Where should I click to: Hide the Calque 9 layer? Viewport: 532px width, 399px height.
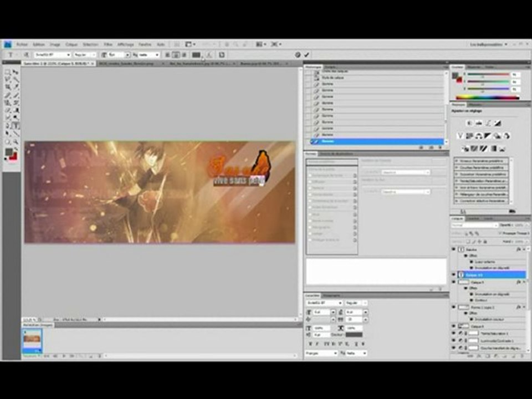pos(454,282)
